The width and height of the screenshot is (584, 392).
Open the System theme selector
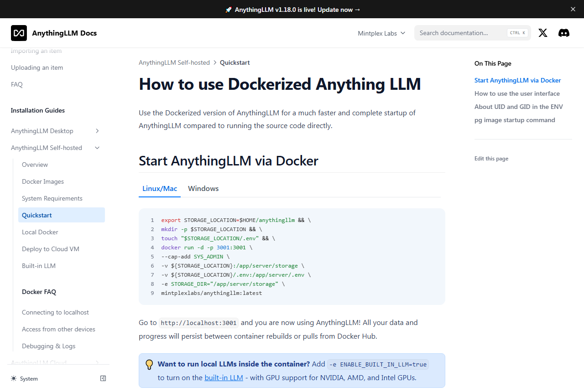[x=25, y=378]
